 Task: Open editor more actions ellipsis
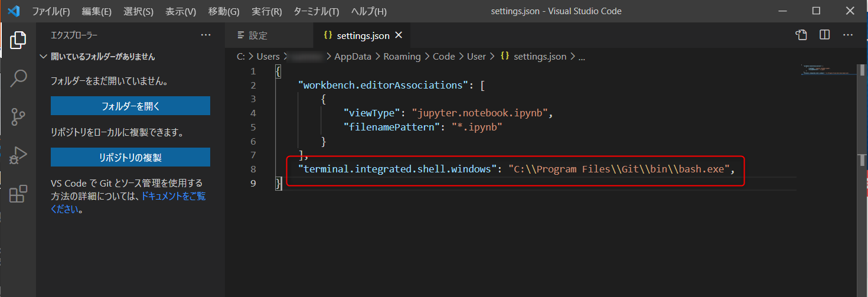coord(848,35)
